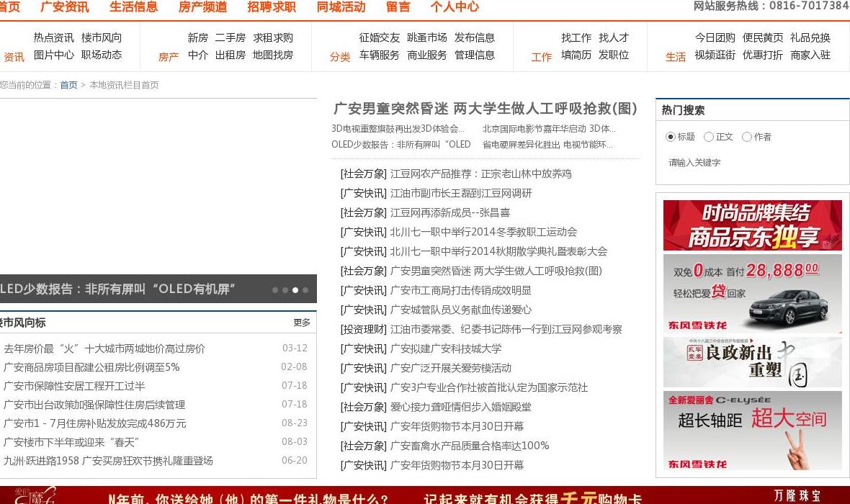Open the 招聘求职 top menu item
The height and width of the screenshot is (504, 850).
coord(272,7)
